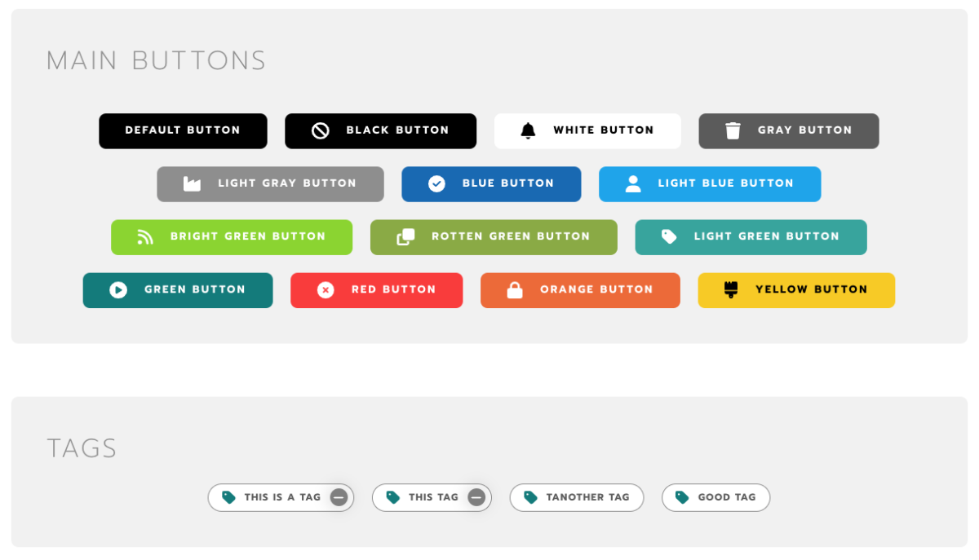Screen dimensions: 979x560
Task: Click the tag icon in 'This tag' chip
Action: [x=393, y=497]
